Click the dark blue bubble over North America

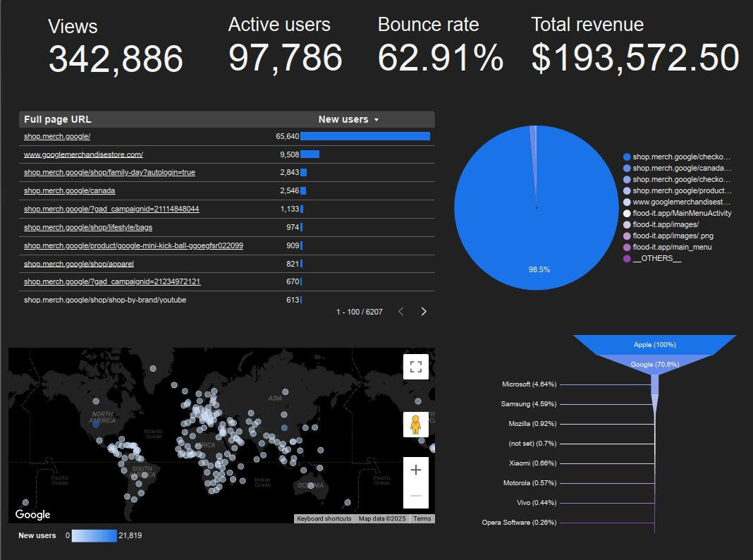(96, 424)
